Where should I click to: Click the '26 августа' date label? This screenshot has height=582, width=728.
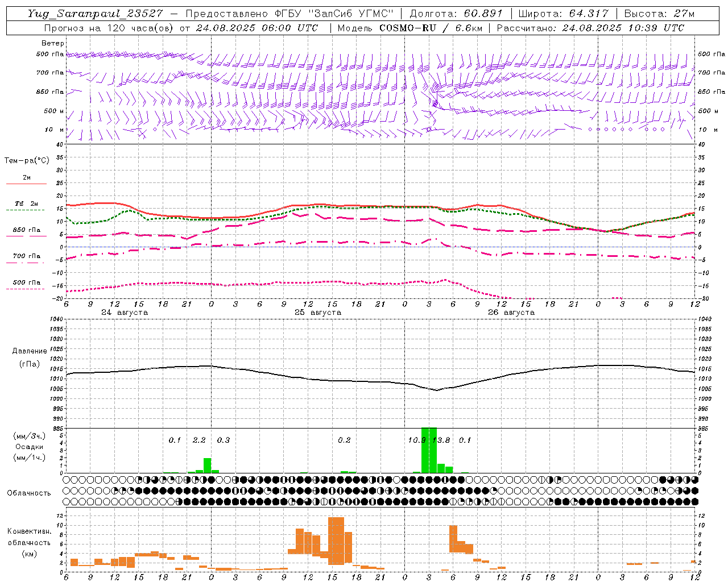pos(511,313)
